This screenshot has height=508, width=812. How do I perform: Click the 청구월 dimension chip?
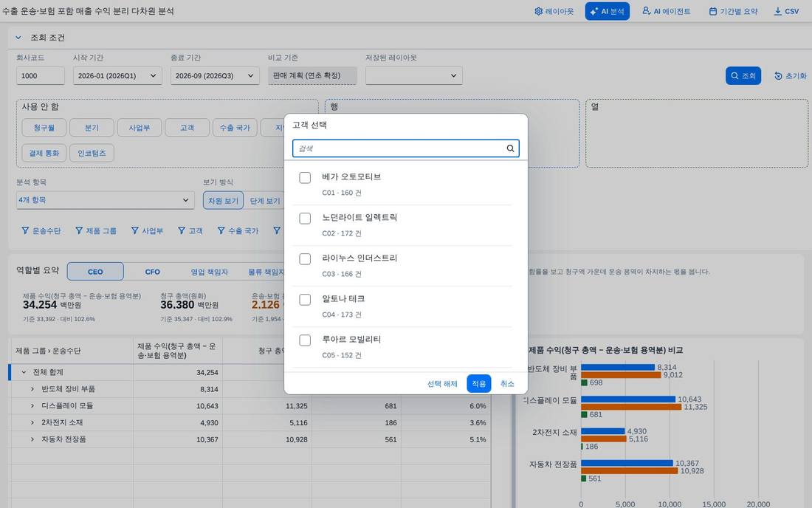click(x=44, y=128)
